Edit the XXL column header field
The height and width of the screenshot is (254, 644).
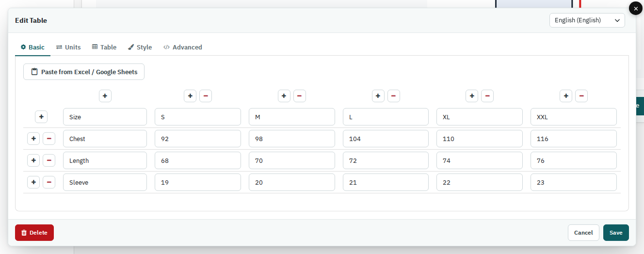574,117
